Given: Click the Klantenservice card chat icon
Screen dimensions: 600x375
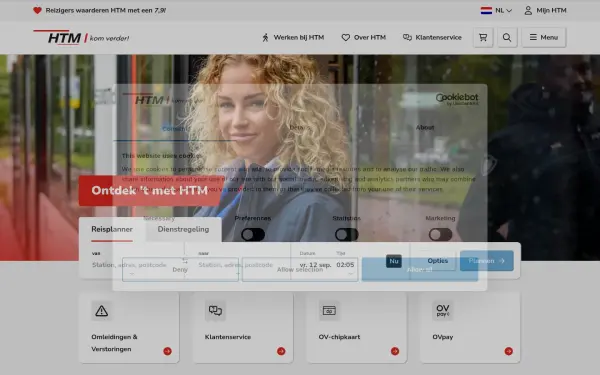Looking at the screenshot, I should pos(215,311).
